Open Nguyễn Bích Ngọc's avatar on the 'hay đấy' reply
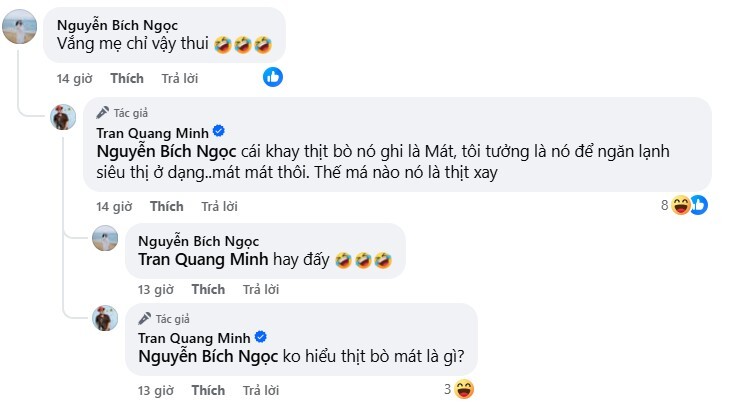Image resolution: width=744 pixels, height=407 pixels. click(106, 237)
